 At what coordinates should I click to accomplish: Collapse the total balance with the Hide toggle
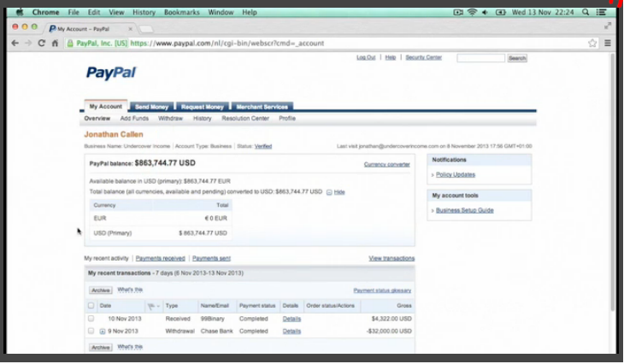pos(336,192)
